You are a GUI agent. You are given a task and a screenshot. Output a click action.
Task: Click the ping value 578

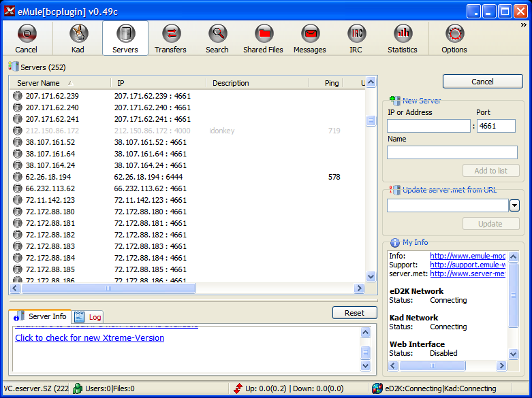334,177
